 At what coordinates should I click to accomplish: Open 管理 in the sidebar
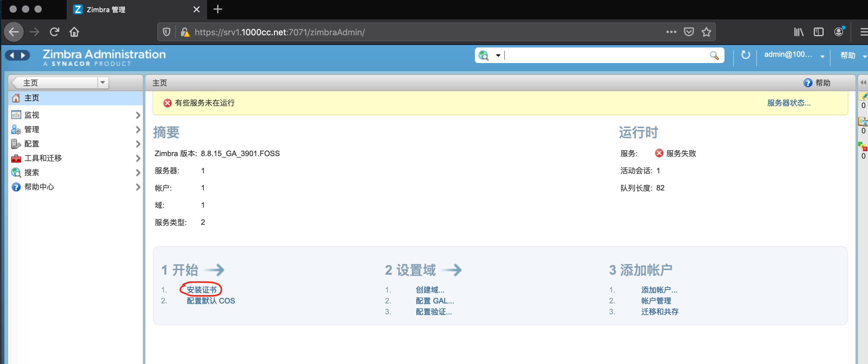point(32,130)
